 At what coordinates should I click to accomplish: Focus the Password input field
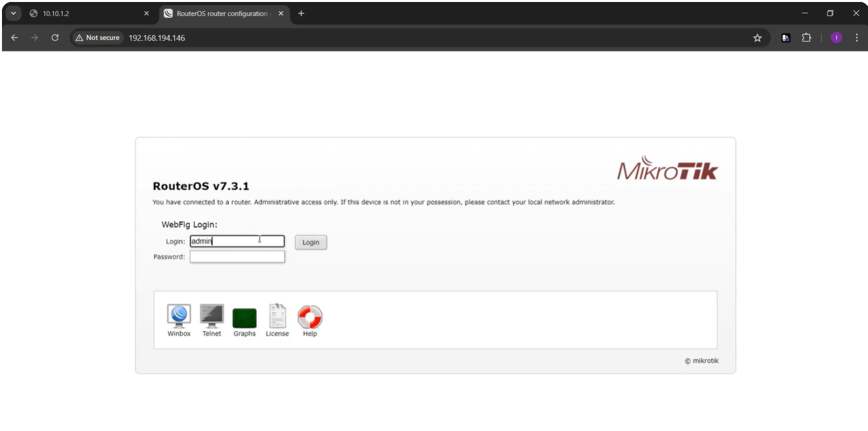tap(237, 257)
